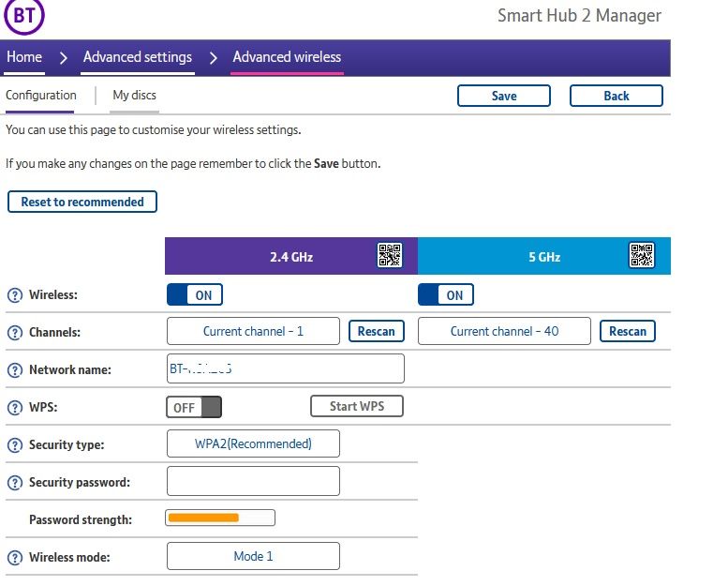The width and height of the screenshot is (728, 586).
Task: Enable the WPS toggle switch
Action: [x=194, y=407]
